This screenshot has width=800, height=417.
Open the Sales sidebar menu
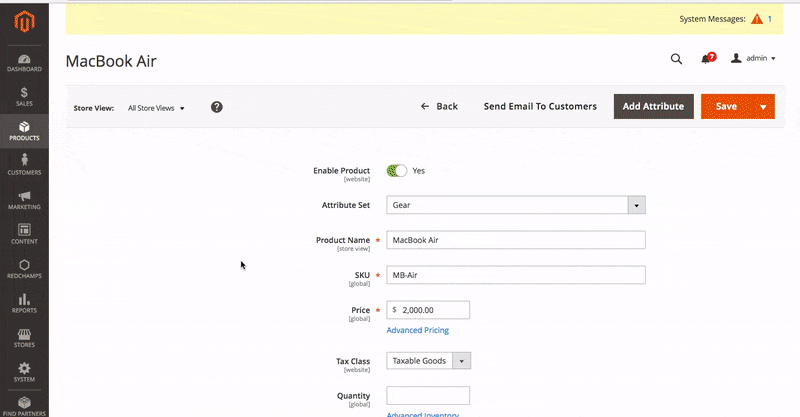point(24,96)
